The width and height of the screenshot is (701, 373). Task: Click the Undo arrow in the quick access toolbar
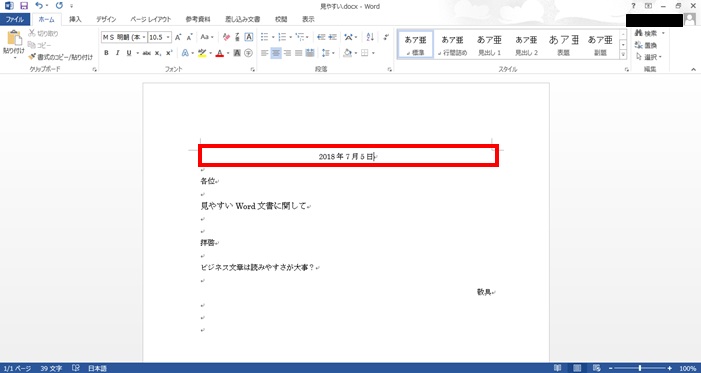(38, 6)
